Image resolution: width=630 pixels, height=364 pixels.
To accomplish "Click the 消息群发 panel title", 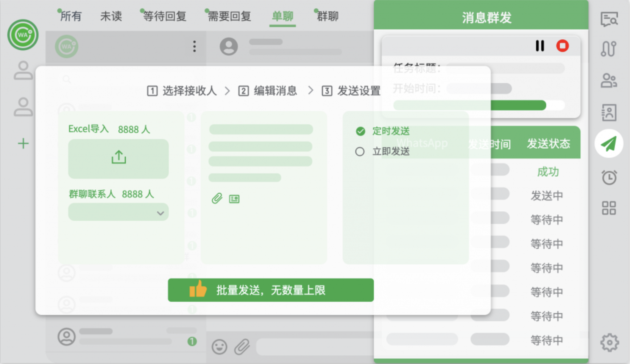I will tap(487, 18).
